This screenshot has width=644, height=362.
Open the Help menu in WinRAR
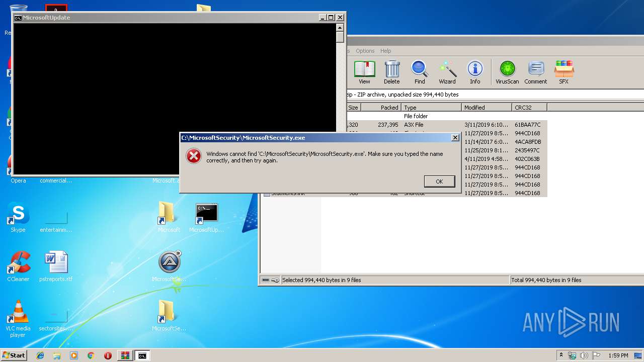point(385,51)
